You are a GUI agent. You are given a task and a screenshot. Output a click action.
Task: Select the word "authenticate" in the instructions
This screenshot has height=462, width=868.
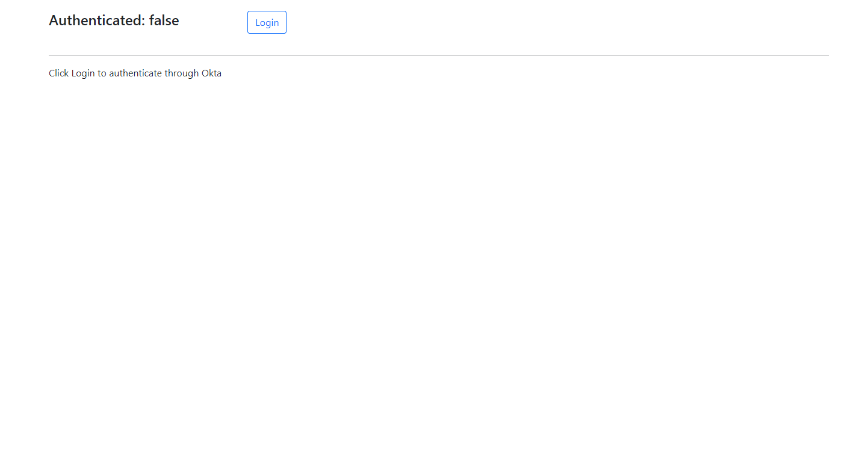point(135,73)
